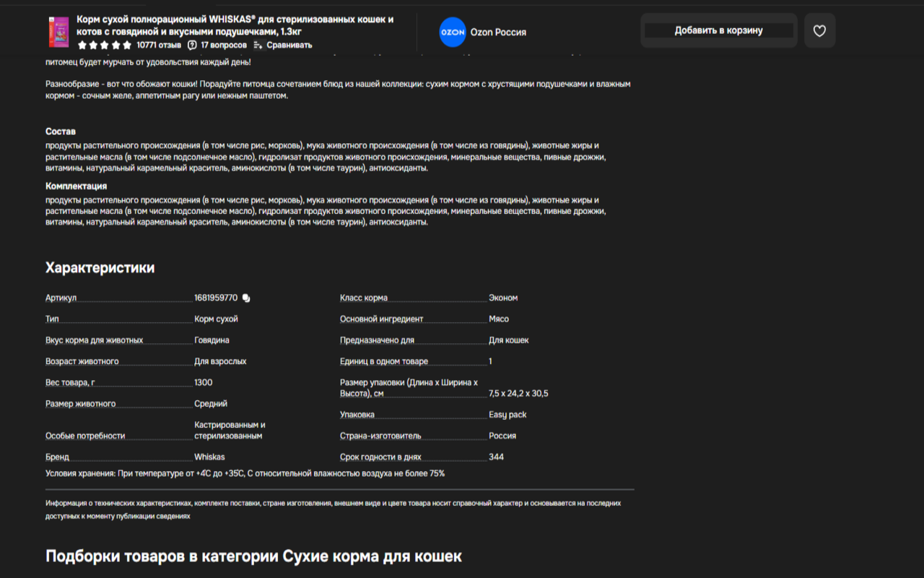The height and width of the screenshot is (578, 924).
Task: Copy article number with copy icon
Action: click(x=246, y=298)
